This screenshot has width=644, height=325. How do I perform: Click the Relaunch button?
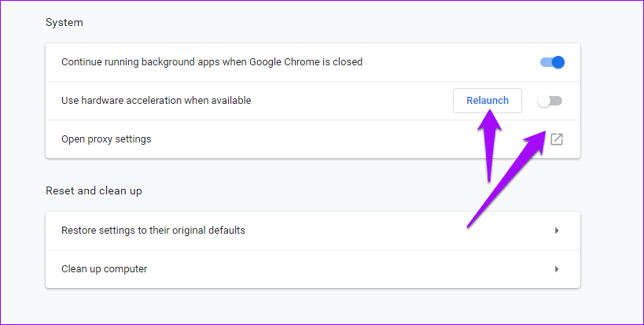(x=488, y=101)
